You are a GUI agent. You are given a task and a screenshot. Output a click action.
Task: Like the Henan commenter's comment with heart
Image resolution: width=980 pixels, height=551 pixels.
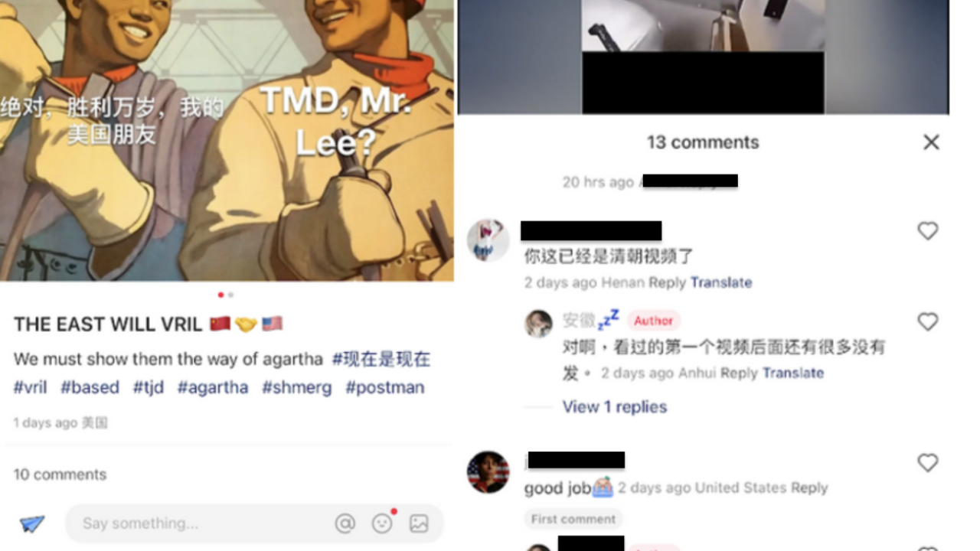click(928, 231)
